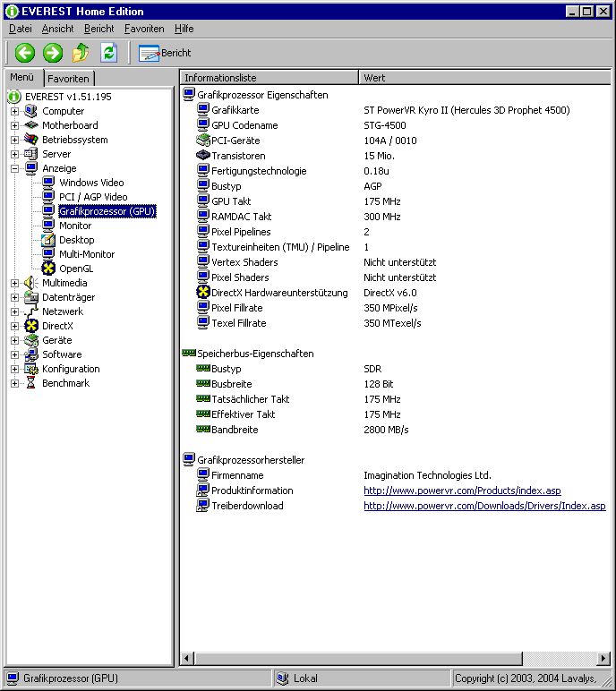Screen dimensions: 616x691
Task: Open the Bericht report toolbar button
Action: 165,53
